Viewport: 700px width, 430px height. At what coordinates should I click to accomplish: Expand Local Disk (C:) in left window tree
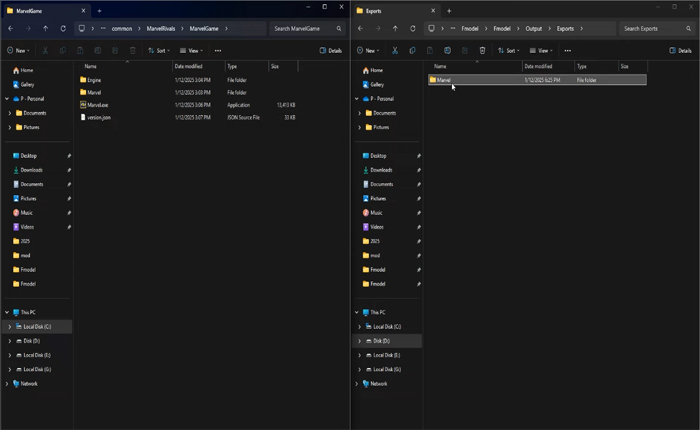coord(10,327)
